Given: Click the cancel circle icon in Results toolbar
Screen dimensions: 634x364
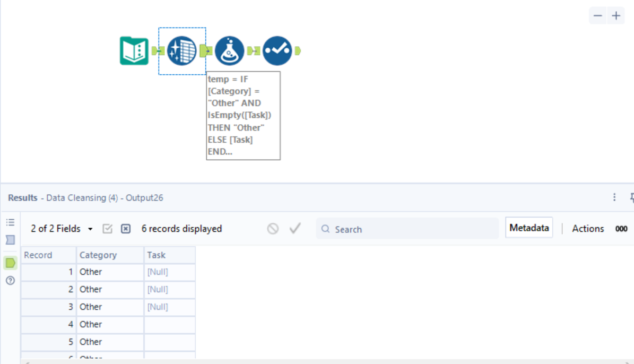Looking at the screenshot, I should click(273, 228).
